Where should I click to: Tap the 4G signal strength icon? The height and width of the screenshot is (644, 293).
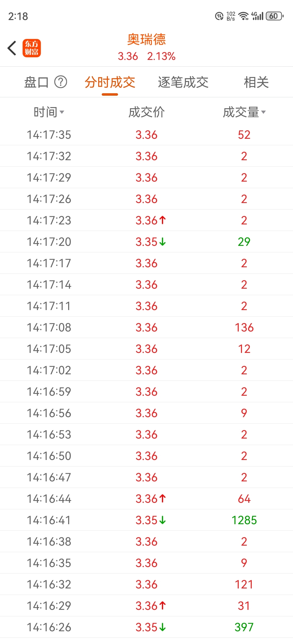pos(257,16)
